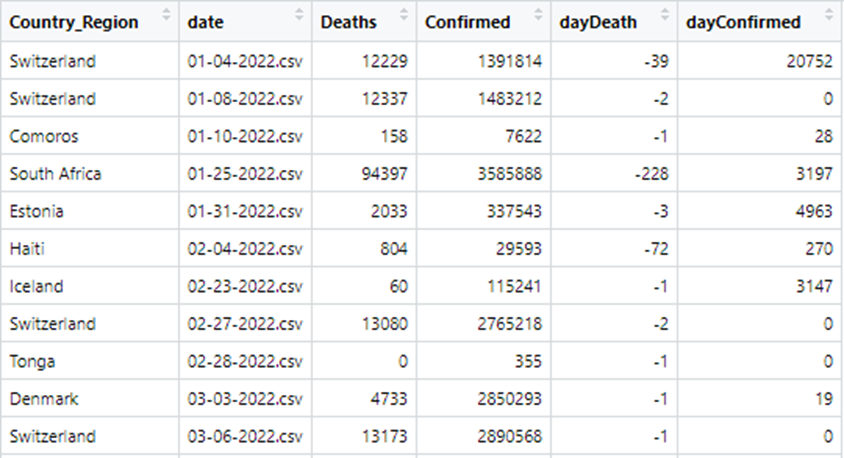Click Deaths value 13173
This screenshot has width=844, height=458.
(x=384, y=436)
